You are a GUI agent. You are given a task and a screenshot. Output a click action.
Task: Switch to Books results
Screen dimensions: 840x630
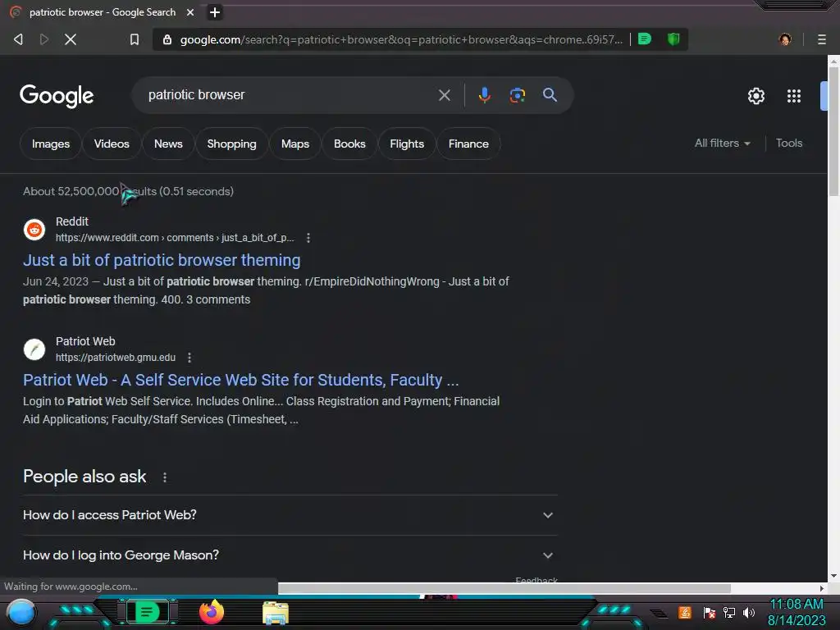coord(349,144)
